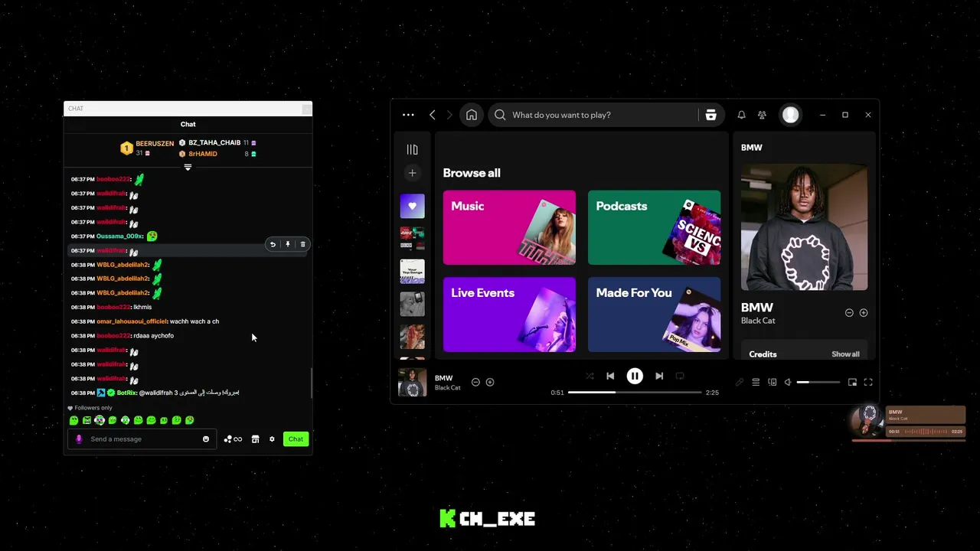
Task: Toggle repeat in player controls
Action: pos(680,376)
